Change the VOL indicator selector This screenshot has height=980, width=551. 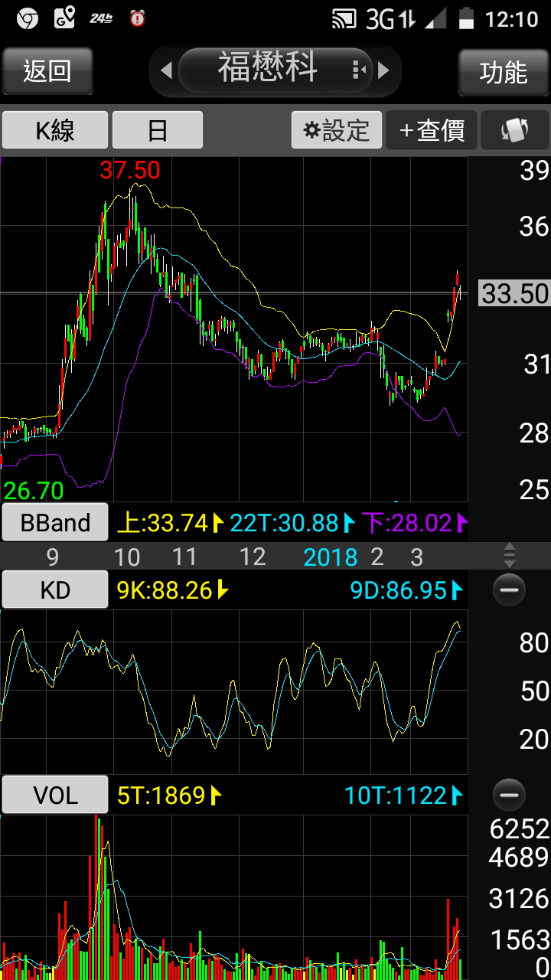point(55,795)
